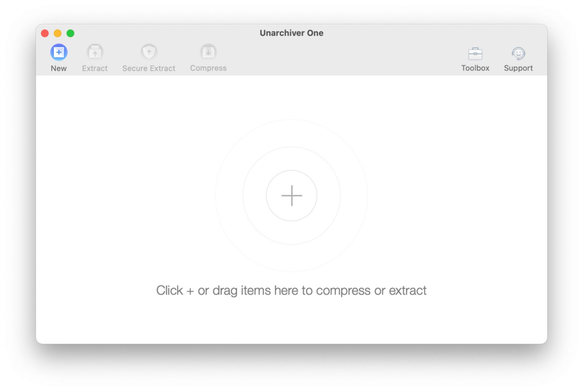The image size is (584, 392).
Task: Minimize window with the yellow button
Action: [x=57, y=33]
